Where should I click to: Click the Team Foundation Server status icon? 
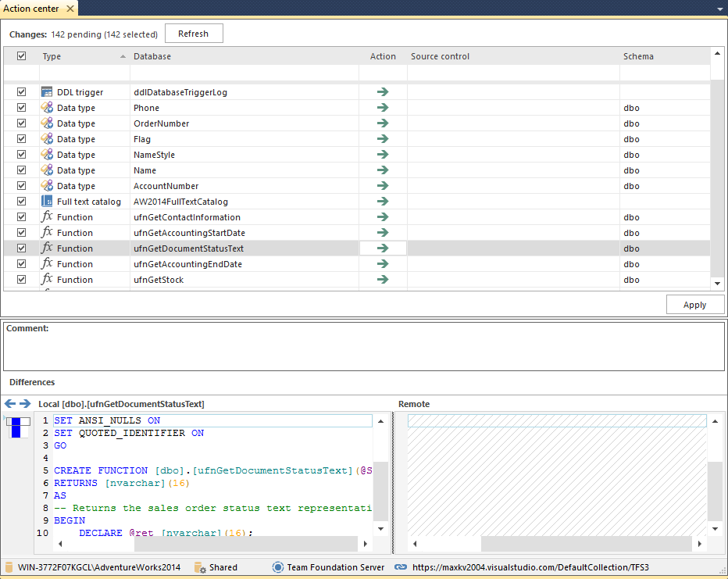pos(277,567)
